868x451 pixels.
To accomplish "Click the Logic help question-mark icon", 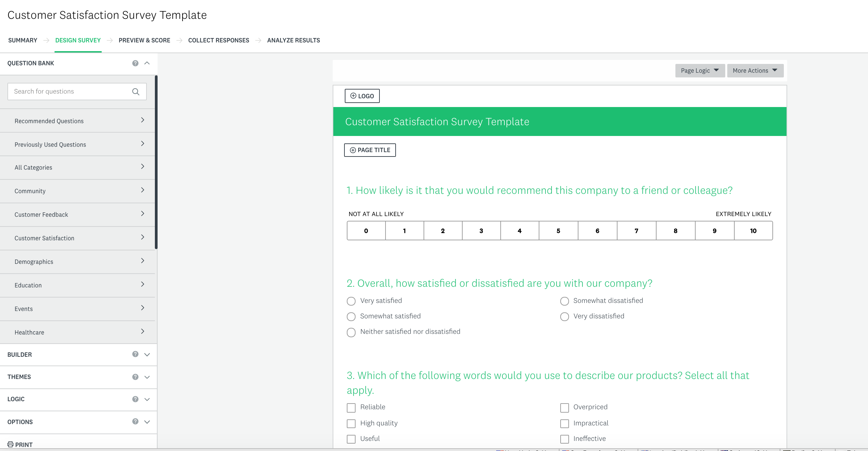I will click(x=135, y=399).
